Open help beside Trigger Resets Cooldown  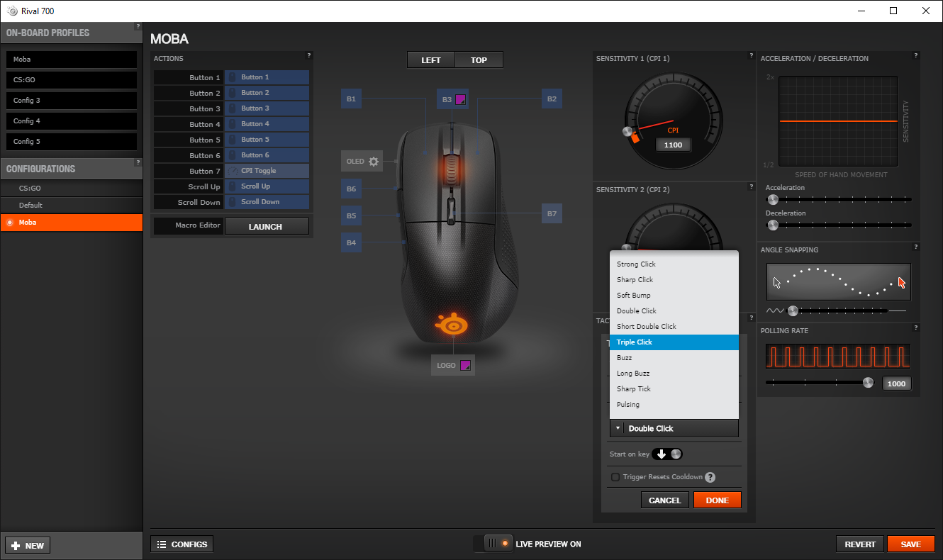710,477
